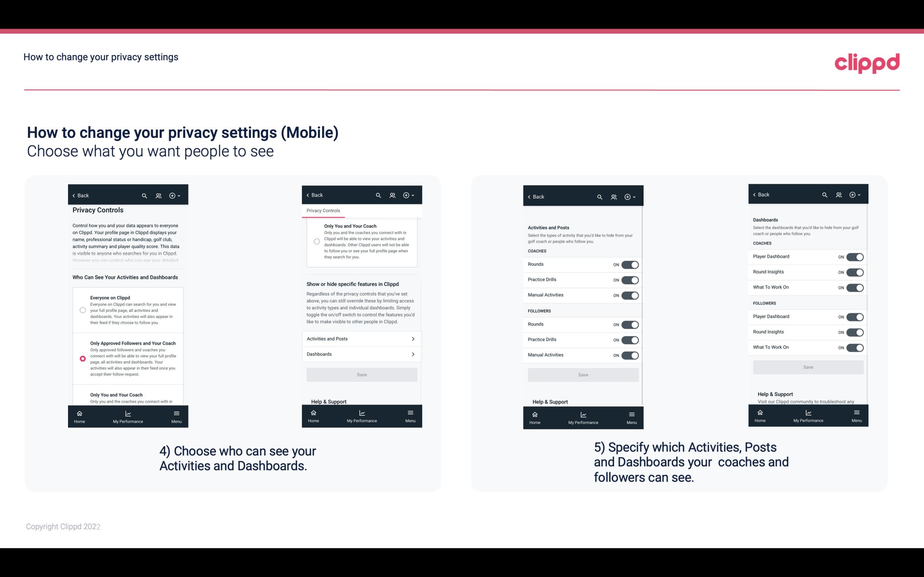The width and height of the screenshot is (924, 577).
Task: Tap the Home icon in bottom navigation
Action: tap(79, 413)
